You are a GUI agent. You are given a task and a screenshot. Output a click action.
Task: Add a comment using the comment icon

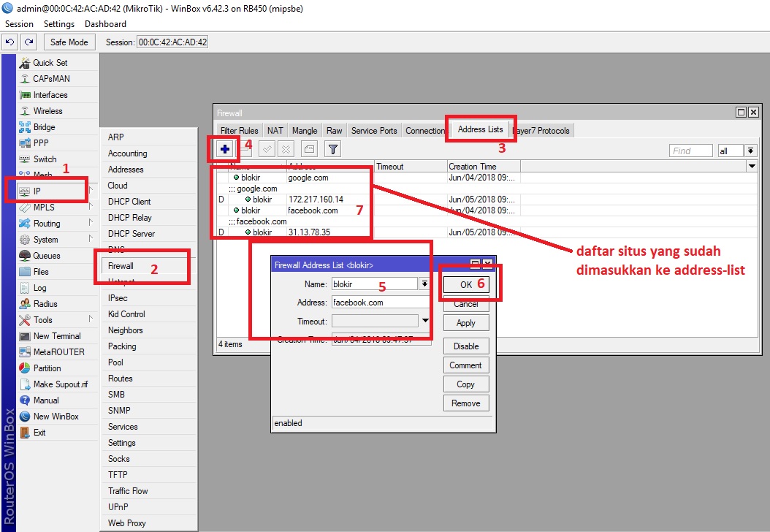pyautogui.click(x=308, y=148)
